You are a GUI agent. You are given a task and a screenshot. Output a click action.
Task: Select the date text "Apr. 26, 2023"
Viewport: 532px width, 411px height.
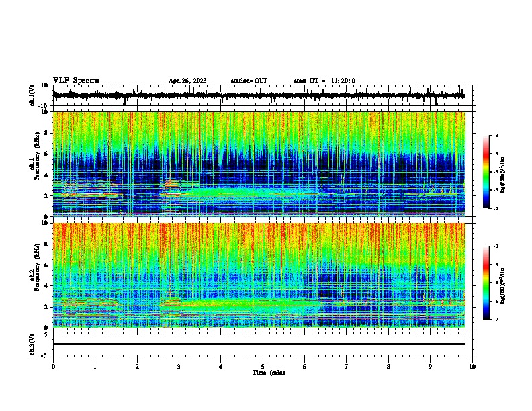pyautogui.click(x=187, y=81)
